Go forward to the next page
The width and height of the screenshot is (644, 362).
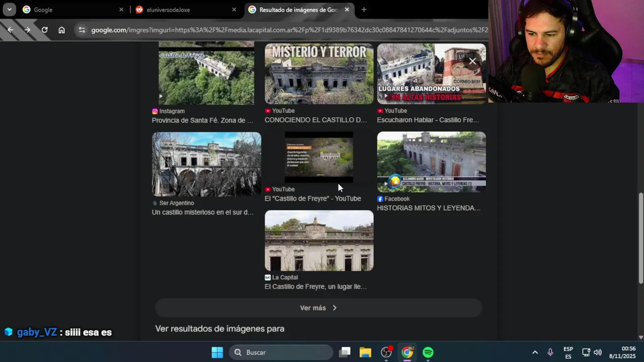(x=27, y=30)
